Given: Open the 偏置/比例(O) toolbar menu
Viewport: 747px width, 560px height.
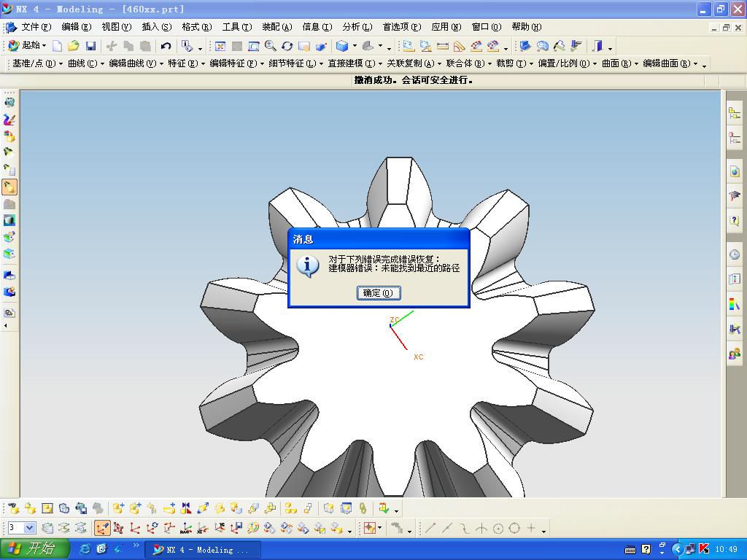Looking at the screenshot, I should coord(567,63).
